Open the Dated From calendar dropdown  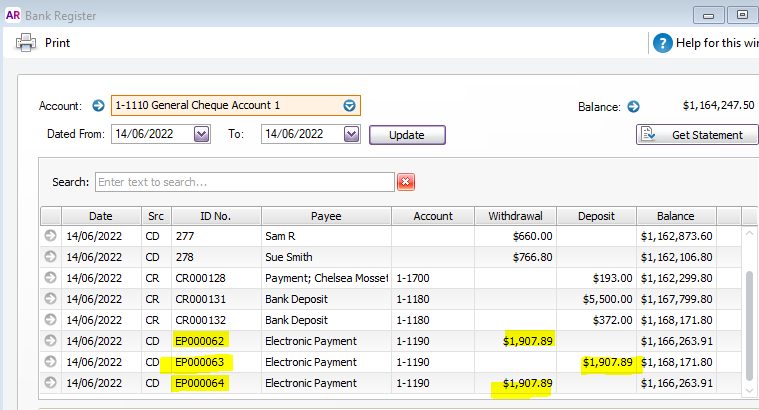point(201,134)
